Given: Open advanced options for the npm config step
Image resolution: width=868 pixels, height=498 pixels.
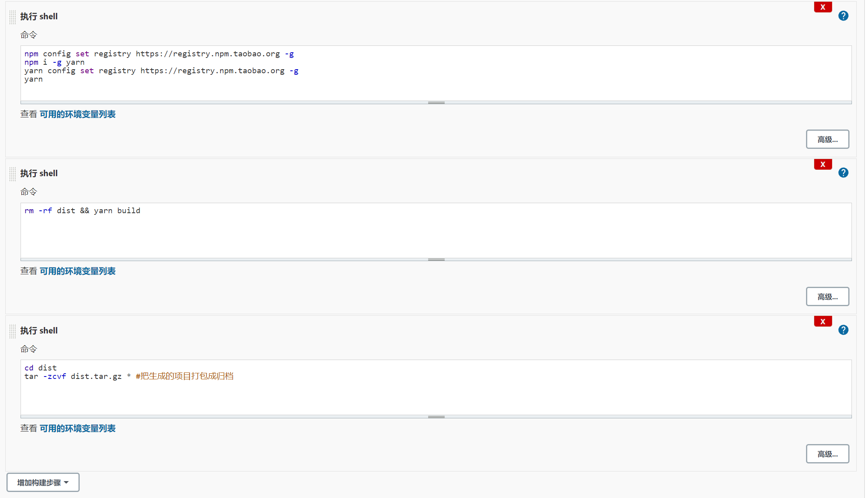Looking at the screenshot, I should coord(827,139).
